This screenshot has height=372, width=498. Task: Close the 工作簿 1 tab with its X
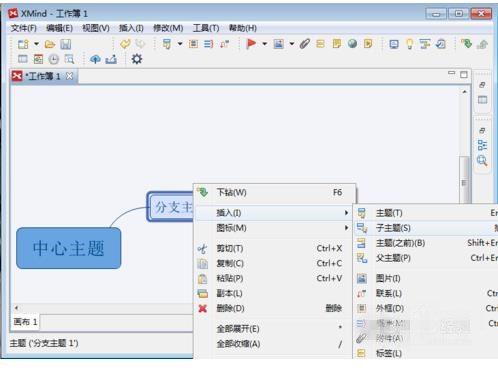tap(69, 76)
